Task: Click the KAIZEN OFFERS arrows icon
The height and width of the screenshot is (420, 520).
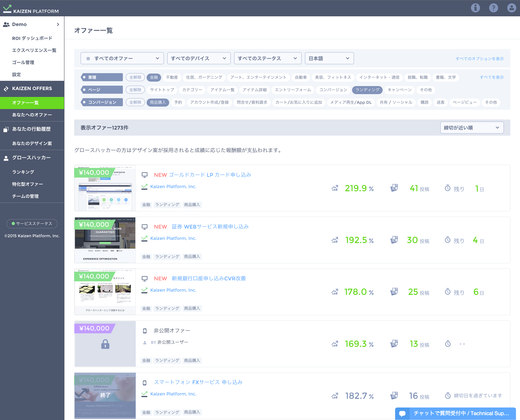Action: [6, 89]
